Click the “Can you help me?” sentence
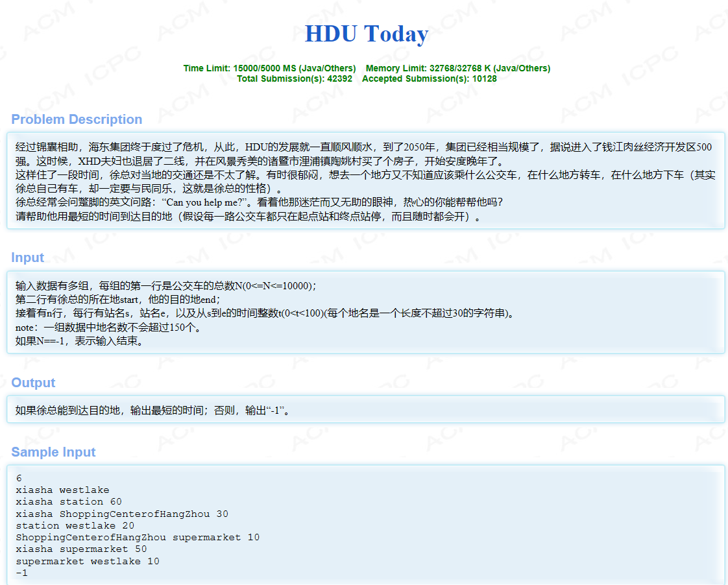The width and height of the screenshot is (728, 585). click(205, 202)
